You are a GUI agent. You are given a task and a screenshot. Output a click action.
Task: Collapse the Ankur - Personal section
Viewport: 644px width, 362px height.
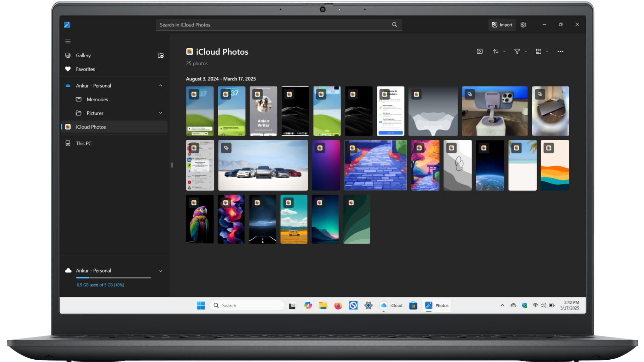coord(161,86)
